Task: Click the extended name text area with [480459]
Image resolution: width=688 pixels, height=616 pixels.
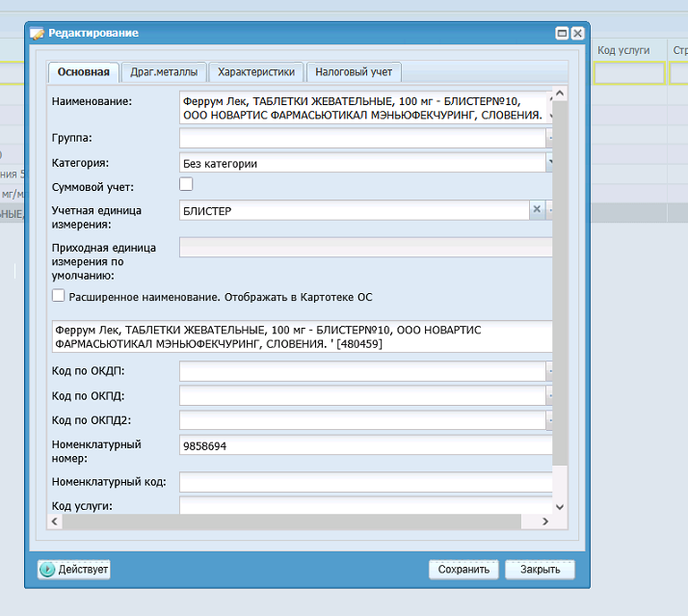Action: [x=302, y=336]
